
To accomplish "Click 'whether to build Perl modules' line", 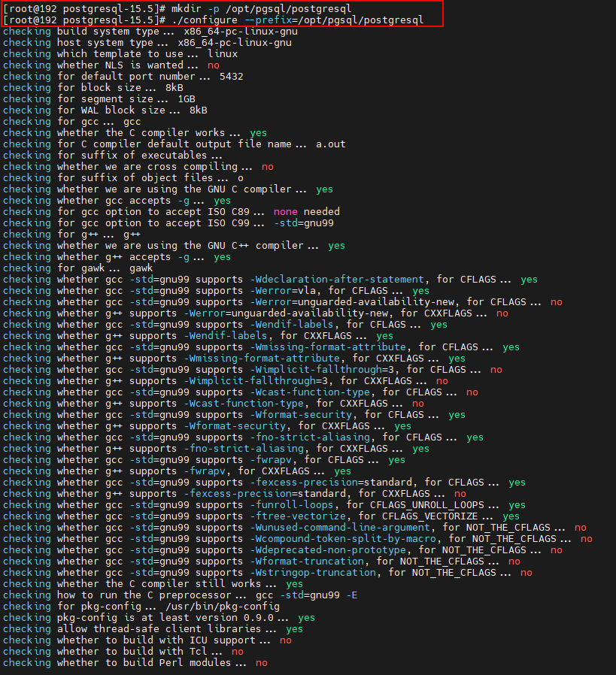I will click(x=135, y=662).
